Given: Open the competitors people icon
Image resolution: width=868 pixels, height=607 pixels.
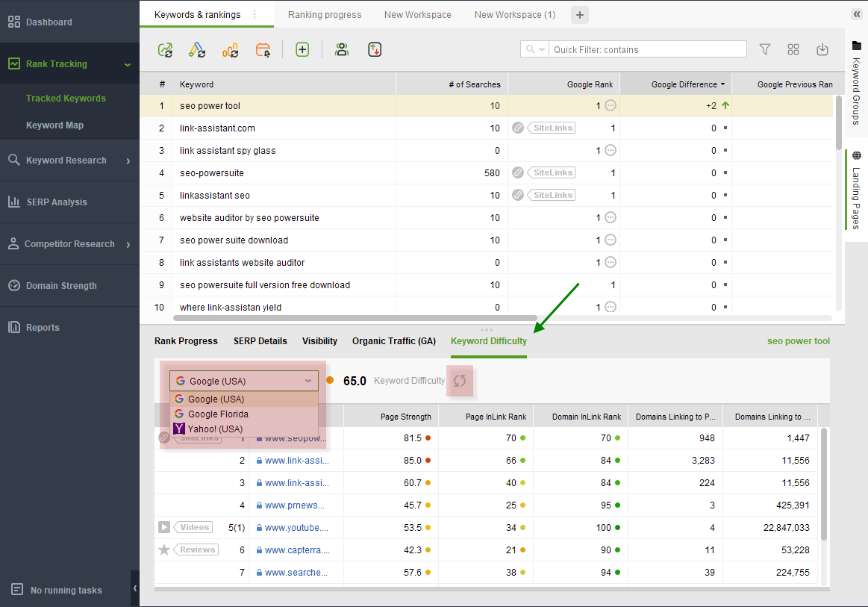Looking at the screenshot, I should point(342,50).
